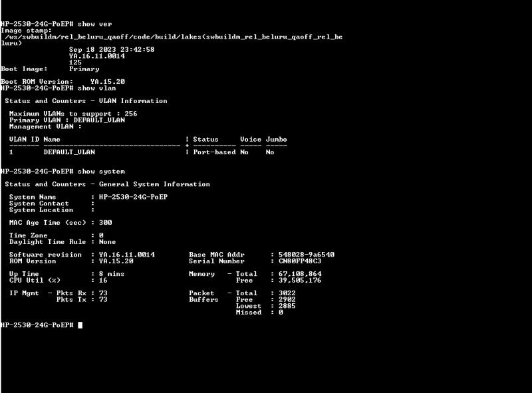
Task: Click Packet Buffers Free value '2902'
Action: (x=287, y=300)
